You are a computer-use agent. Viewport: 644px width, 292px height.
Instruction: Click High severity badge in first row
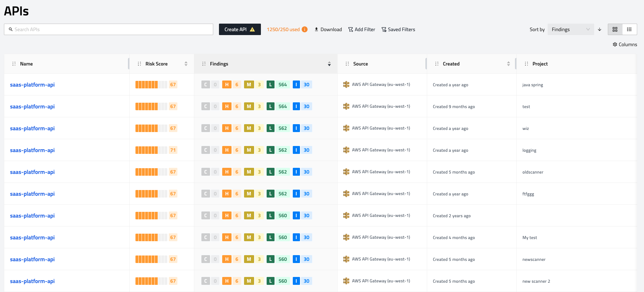click(x=226, y=85)
